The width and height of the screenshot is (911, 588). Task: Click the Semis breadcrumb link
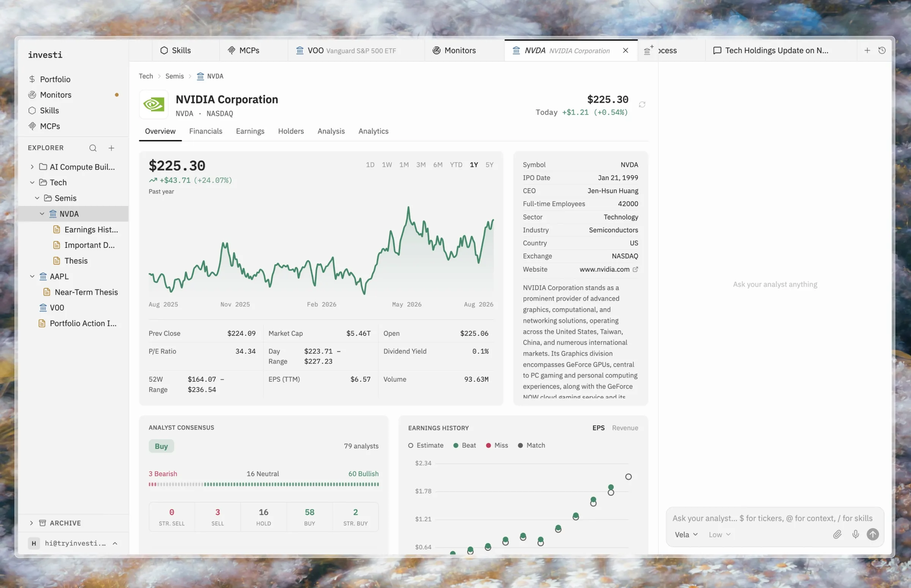coord(174,76)
